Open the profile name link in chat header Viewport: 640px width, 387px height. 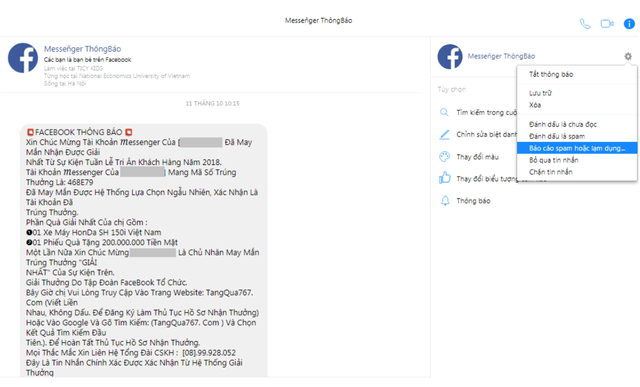tap(82, 49)
